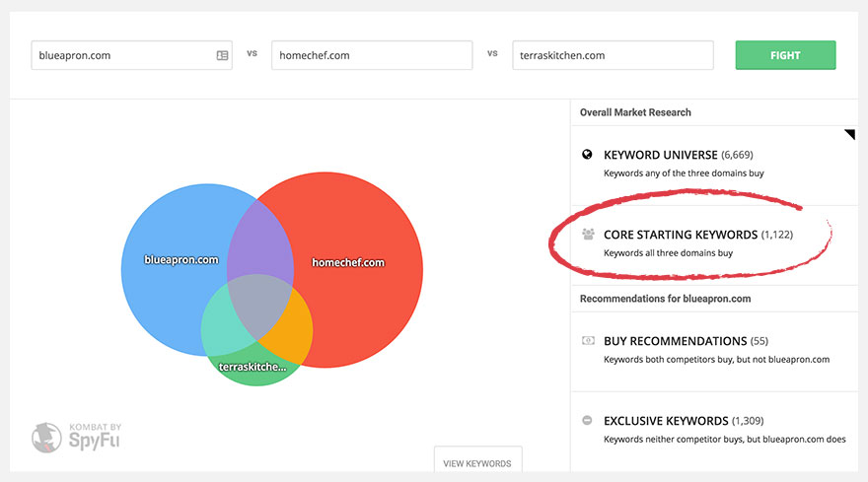Click the green FIGHT button
868x482 pixels.
click(785, 55)
